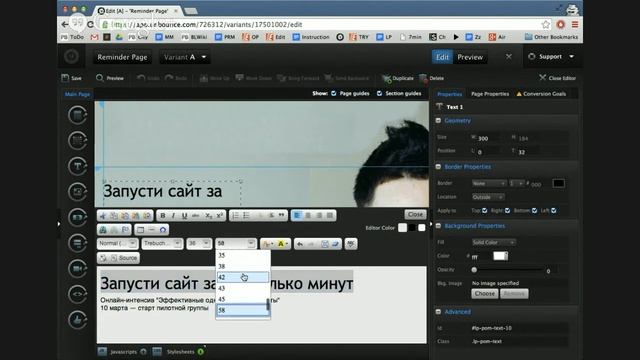Open the Trebuchet font dropdown
This screenshot has width=640, height=360.
162,244
